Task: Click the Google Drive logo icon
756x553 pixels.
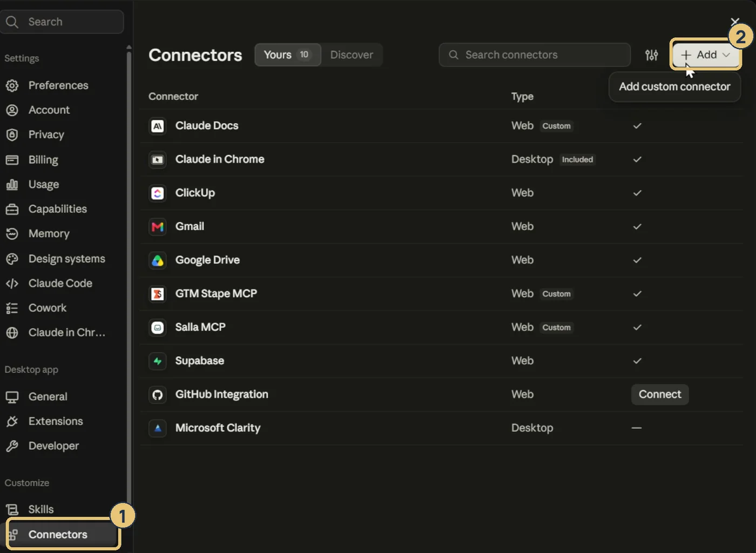Action: (157, 260)
